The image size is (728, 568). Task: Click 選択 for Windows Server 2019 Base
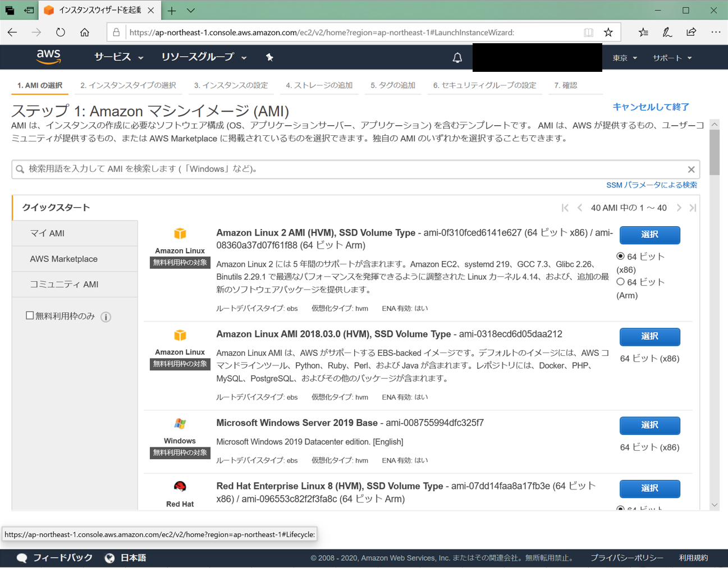pyautogui.click(x=649, y=425)
